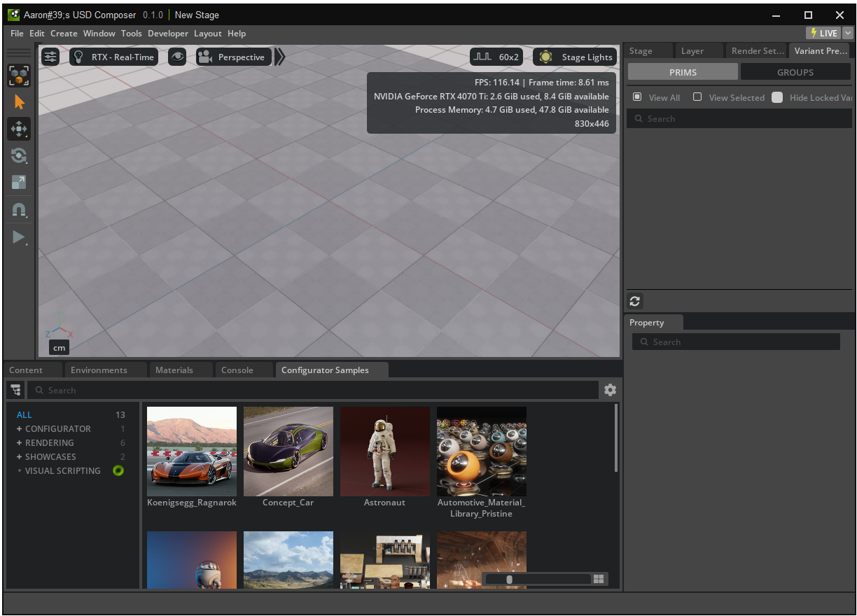857x616 pixels.
Task: Uncheck the View All checkbox
Action: coord(636,97)
